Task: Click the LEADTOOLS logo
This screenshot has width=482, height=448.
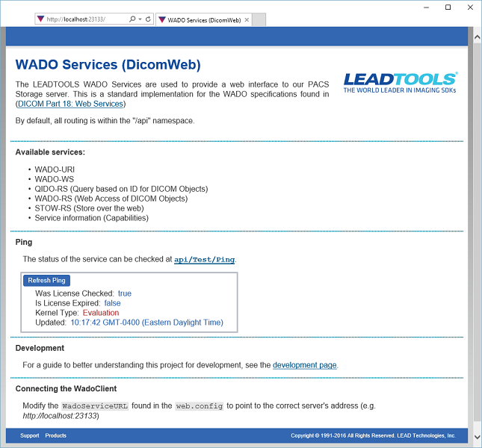Action: [401, 83]
